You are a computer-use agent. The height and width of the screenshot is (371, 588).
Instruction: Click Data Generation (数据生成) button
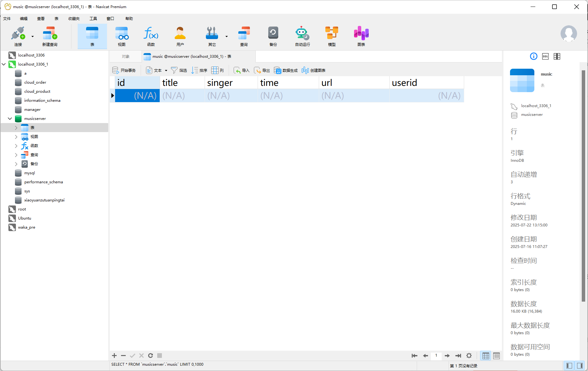coord(286,70)
